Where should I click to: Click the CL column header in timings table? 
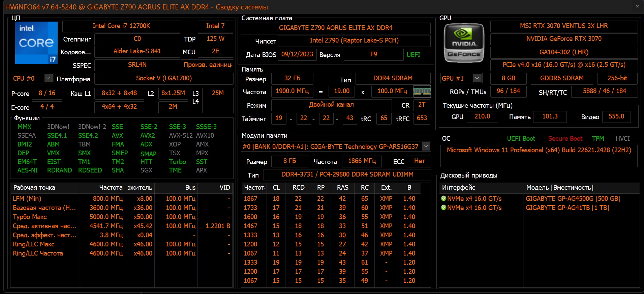(x=276, y=188)
